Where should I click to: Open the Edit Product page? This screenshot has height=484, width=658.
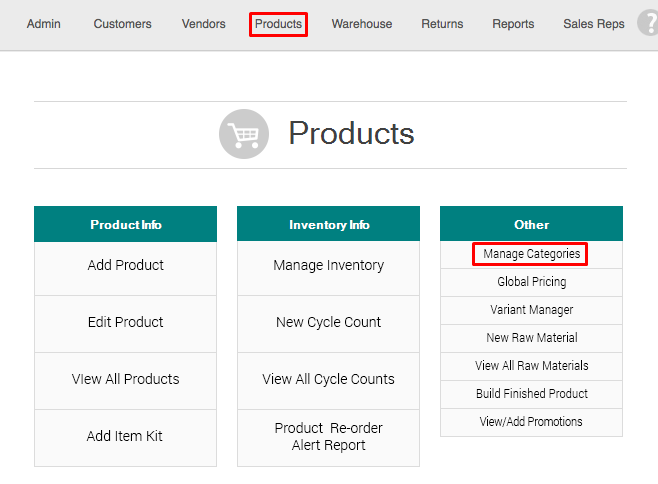(125, 323)
